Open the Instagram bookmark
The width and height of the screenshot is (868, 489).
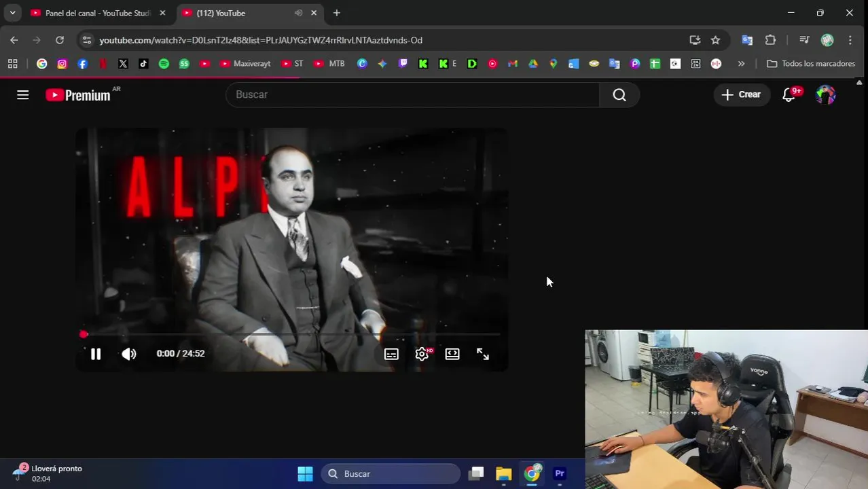62,63
